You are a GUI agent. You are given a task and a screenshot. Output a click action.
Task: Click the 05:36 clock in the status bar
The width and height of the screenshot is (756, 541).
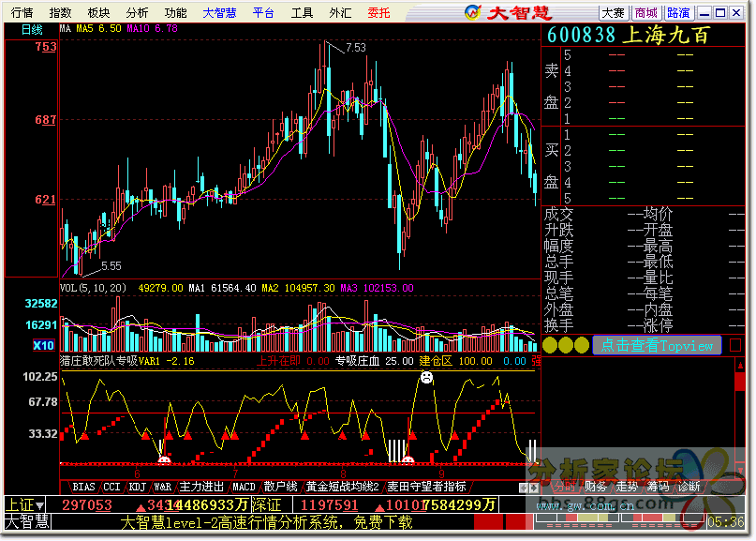pyautogui.click(x=726, y=522)
